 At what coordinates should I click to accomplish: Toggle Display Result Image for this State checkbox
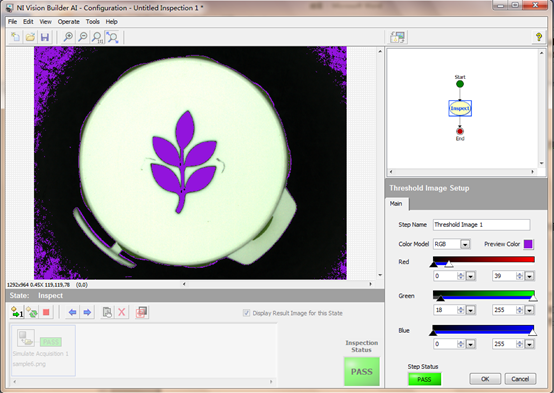(x=246, y=313)
